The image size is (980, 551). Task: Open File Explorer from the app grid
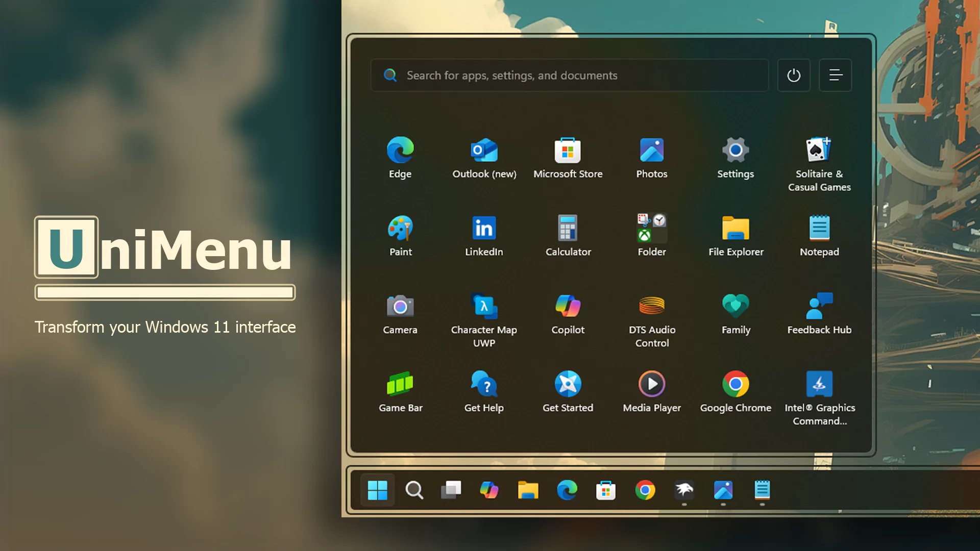pos(736,236)
